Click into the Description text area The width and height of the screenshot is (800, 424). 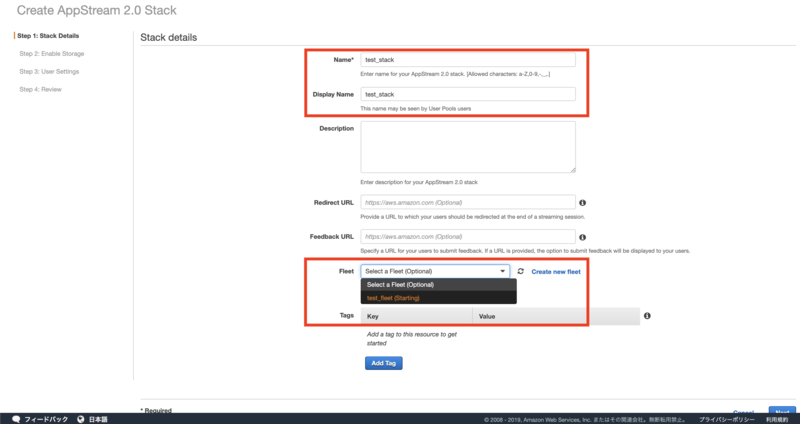468,147
